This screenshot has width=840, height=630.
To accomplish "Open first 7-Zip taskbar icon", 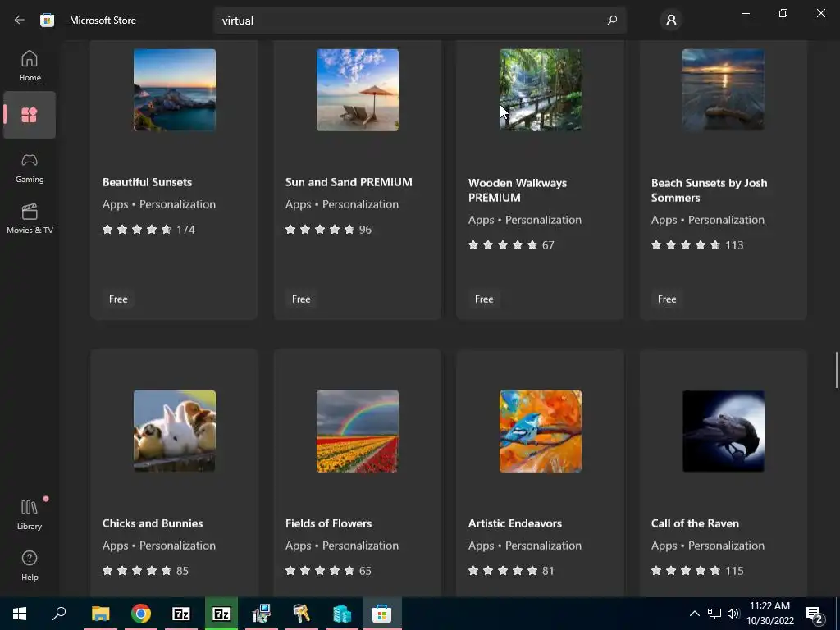I will pos(181,614).
